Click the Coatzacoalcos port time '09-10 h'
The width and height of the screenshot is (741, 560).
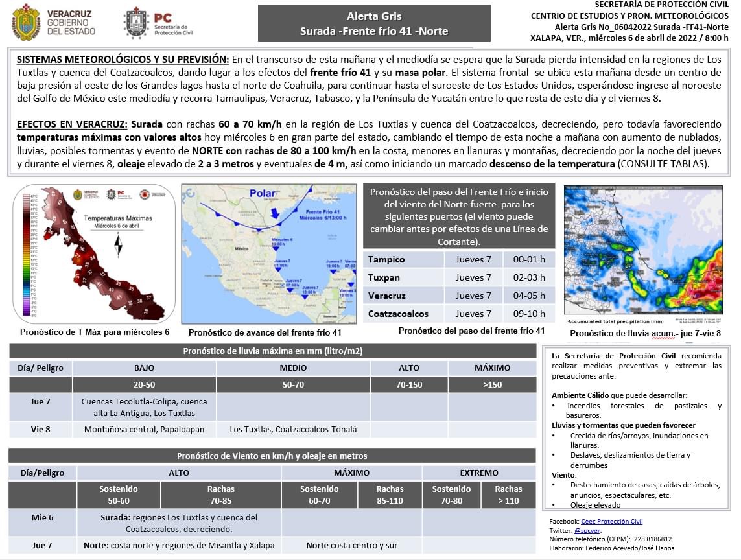(529, 314)
